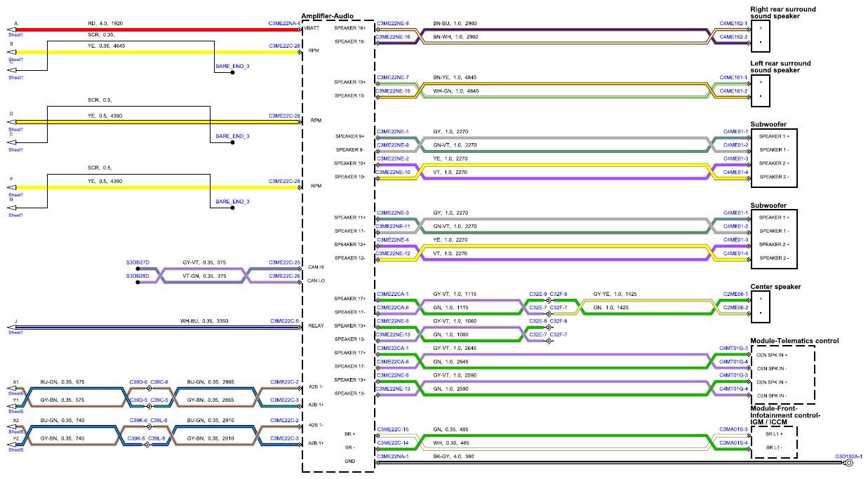Select the Right rear surround sound speaker title
Screen dimensions: 868x479
click(x=782, y=13)
